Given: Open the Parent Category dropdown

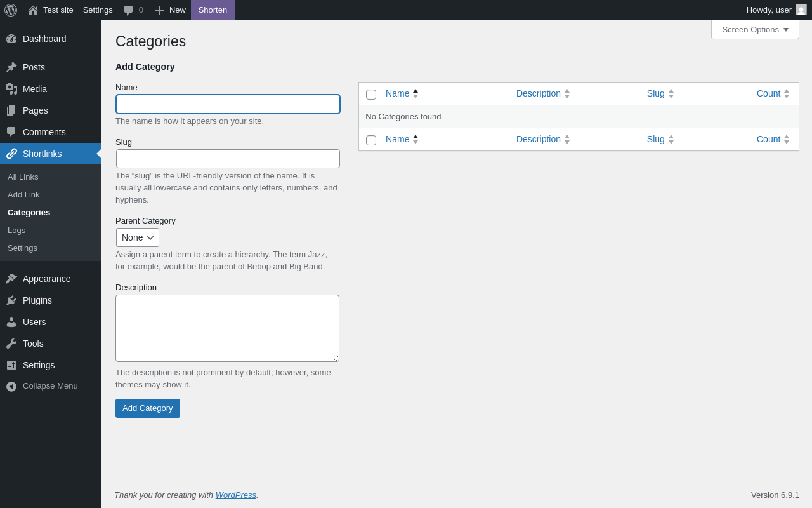Looking at the screenshot, I should (138, 237).
